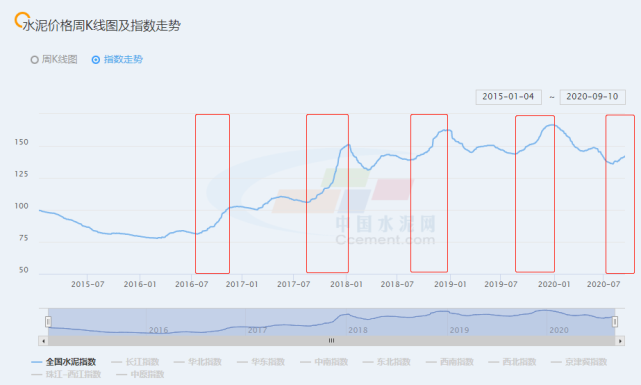Click the 2017-01 x-axis label
Screen dimensions: 641x385
(x=242, y=284)
